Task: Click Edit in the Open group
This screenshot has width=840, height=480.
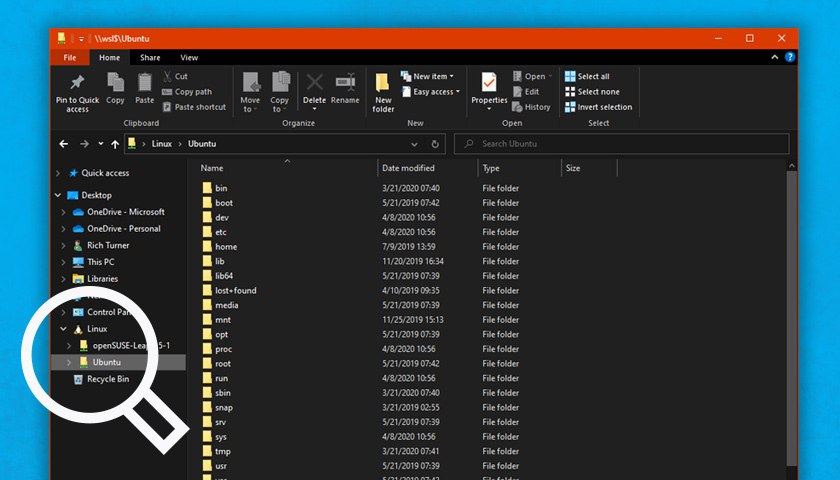Action: (526, 92)
